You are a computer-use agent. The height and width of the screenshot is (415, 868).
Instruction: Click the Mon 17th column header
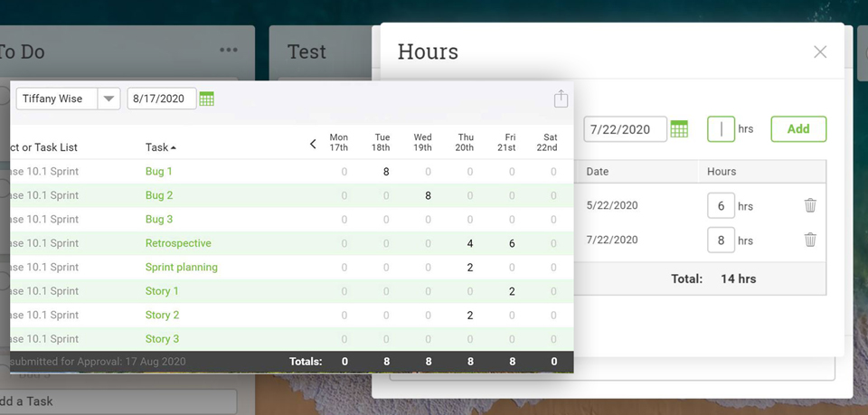(339, 142)
